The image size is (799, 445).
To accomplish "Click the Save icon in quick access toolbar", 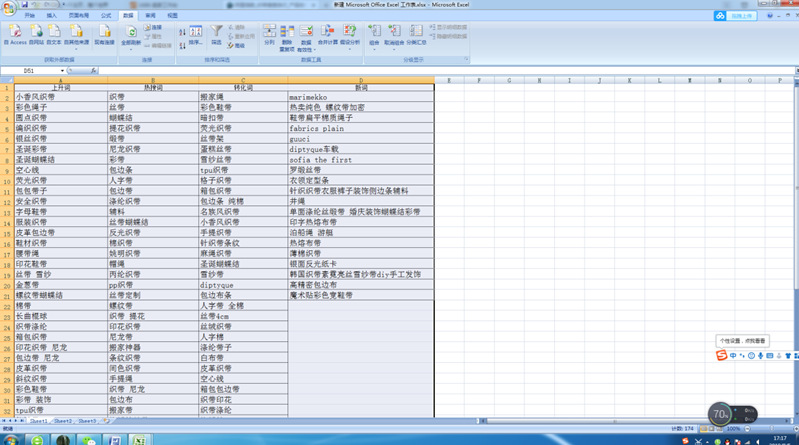I will point(24,5).
